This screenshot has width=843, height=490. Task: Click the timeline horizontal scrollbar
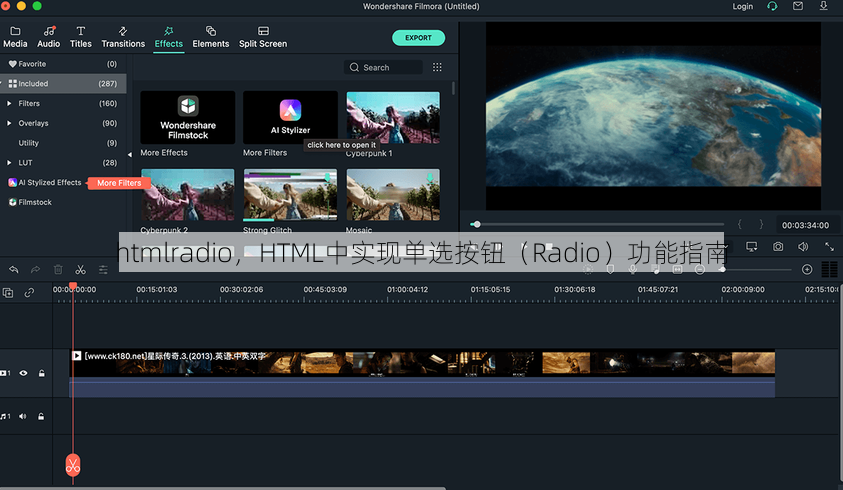pos(223,488)
